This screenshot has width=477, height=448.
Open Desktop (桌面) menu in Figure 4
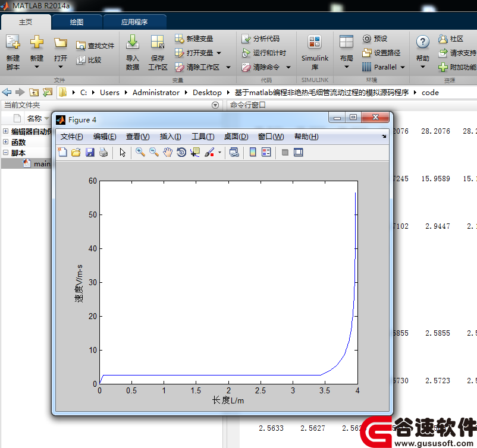coord(236,137)
